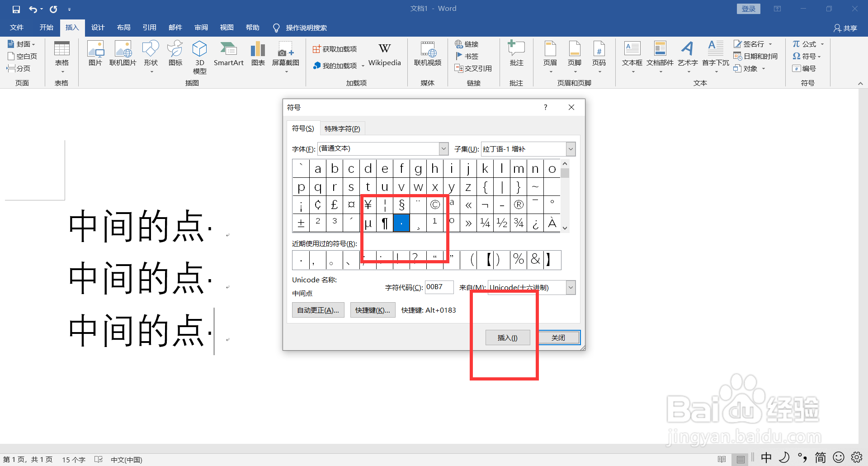The image size is (868, 466).
Task: Click the Redo/Repeat icon
Action: pos(53,9)
